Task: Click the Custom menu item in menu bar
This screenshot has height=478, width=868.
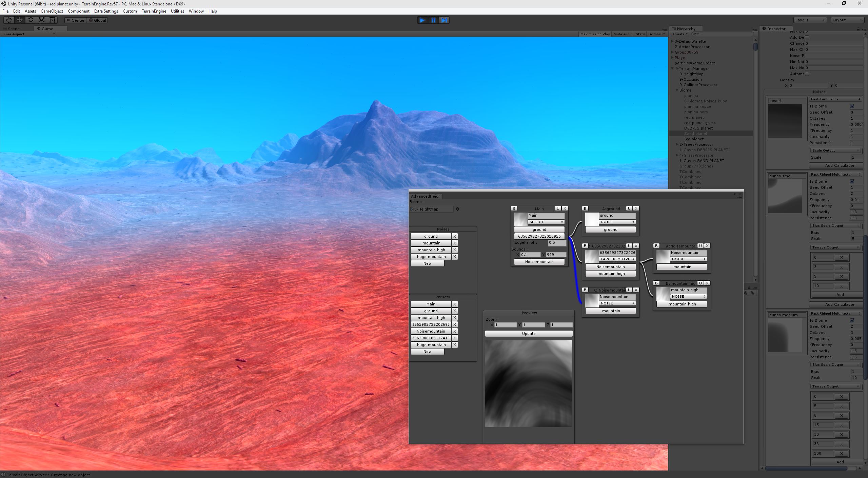Action: (129, 11)
